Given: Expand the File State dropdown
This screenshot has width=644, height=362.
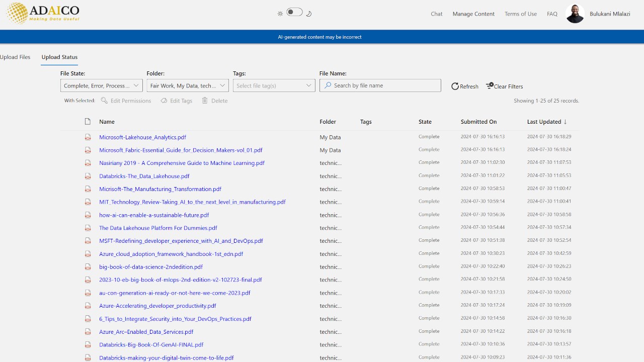Looking at the screenshot, I should point(101,85).
